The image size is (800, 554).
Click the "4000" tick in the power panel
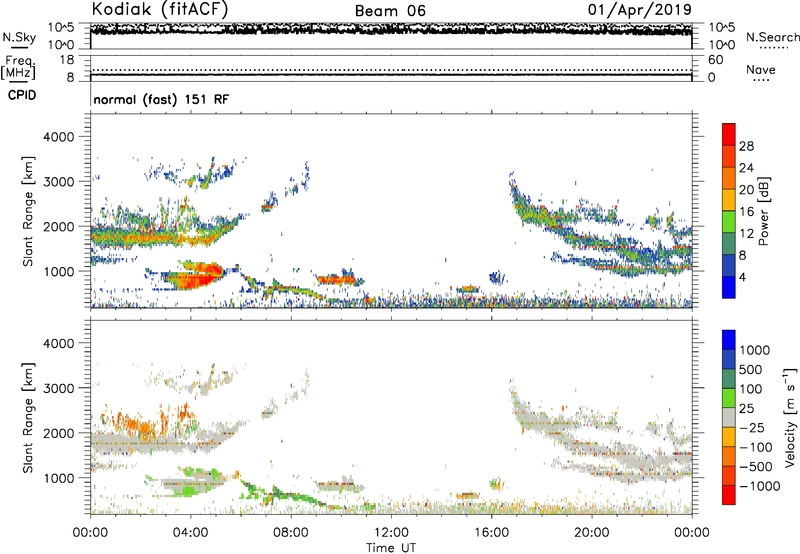(58, 137)
